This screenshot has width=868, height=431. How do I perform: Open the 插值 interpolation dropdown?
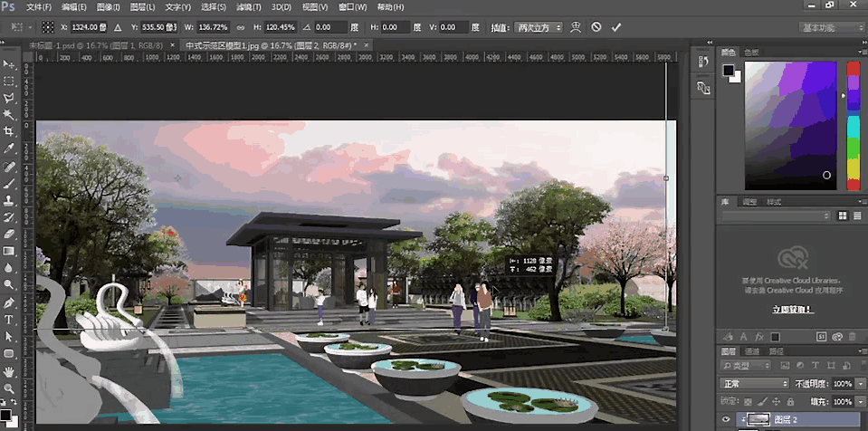[x=539, y=27]
